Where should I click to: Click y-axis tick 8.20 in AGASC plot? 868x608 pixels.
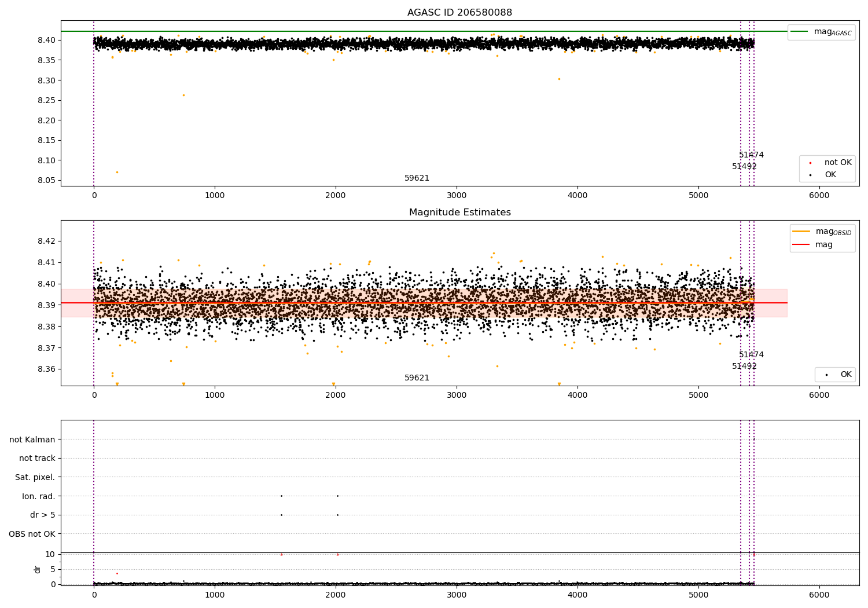[47, 120]
